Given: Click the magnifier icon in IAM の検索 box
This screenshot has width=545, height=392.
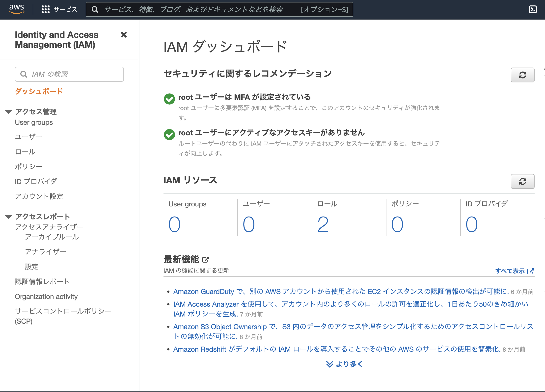Looking at the screenshot, I should [x=24, y=74].
